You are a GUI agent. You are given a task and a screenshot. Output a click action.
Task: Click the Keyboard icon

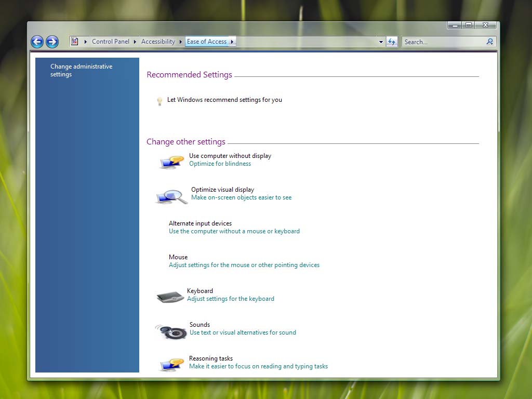(170, 297)
